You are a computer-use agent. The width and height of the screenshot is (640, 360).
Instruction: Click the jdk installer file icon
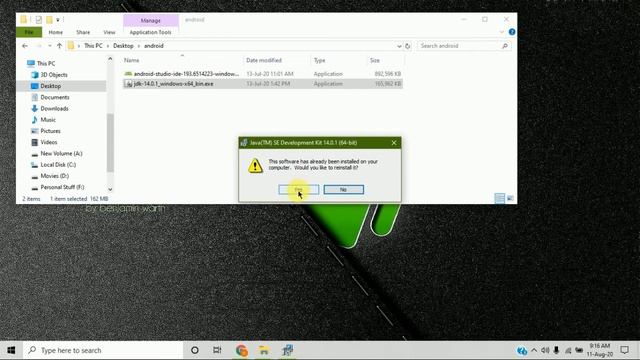[x=128, y=84]
